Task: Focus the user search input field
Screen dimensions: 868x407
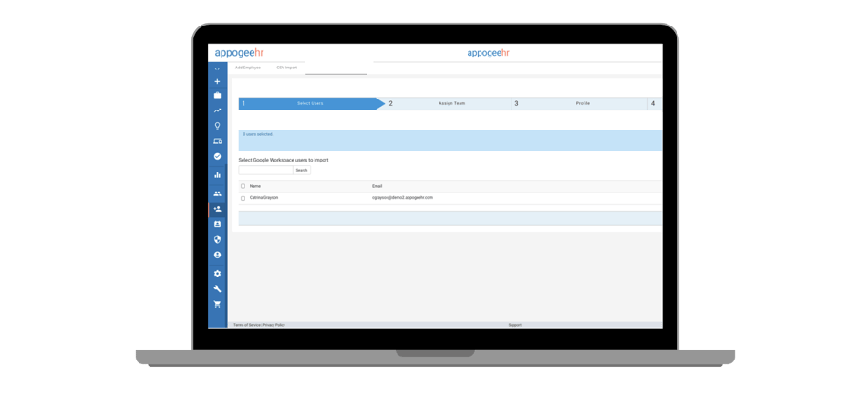Action: coord(265,170)
